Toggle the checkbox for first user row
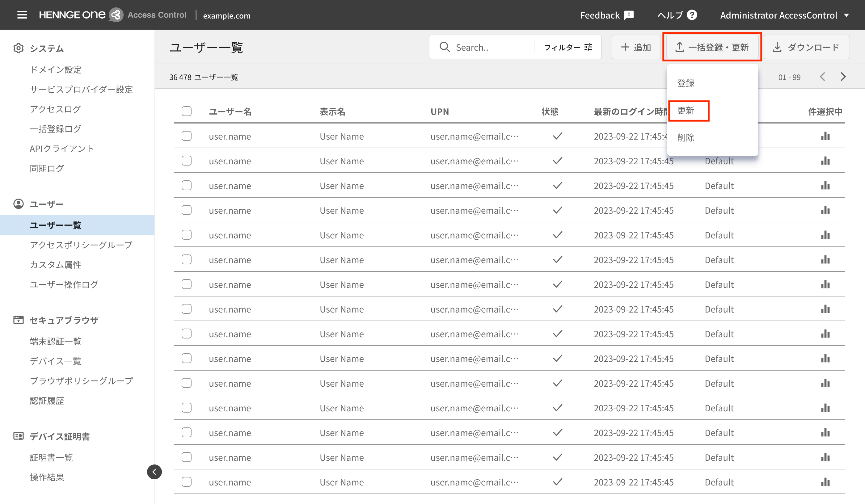The width and height of the screenshot is (865, 504). tap(187, 136)
